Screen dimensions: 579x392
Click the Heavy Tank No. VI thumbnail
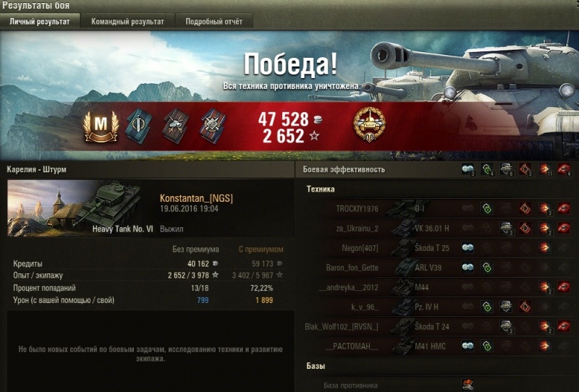pos(80,208)
